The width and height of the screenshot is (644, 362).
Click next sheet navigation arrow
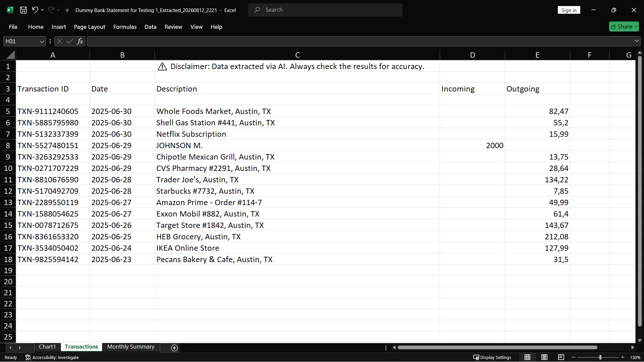[x=20, y=348]
